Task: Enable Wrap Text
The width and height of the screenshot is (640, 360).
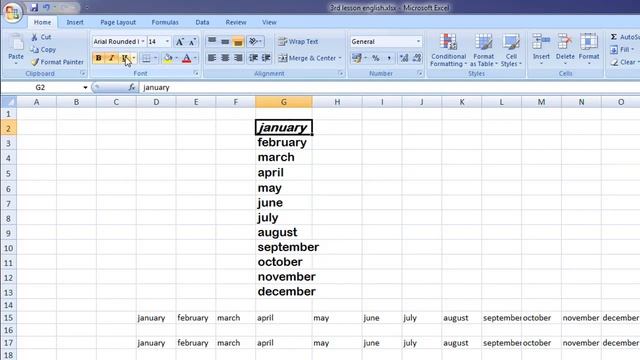Action: coord(298,42)
